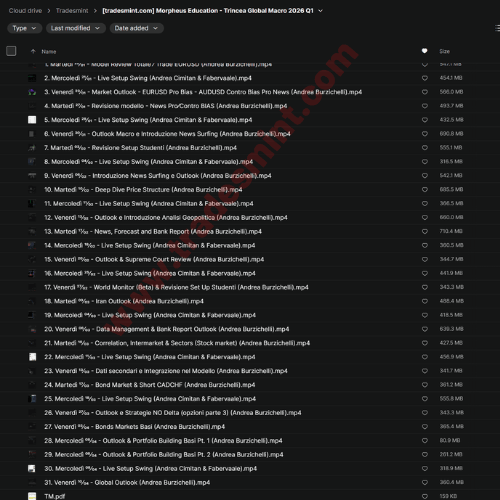Click heart for '23. Venerdì Dati secondari' file

click(425, 371)
